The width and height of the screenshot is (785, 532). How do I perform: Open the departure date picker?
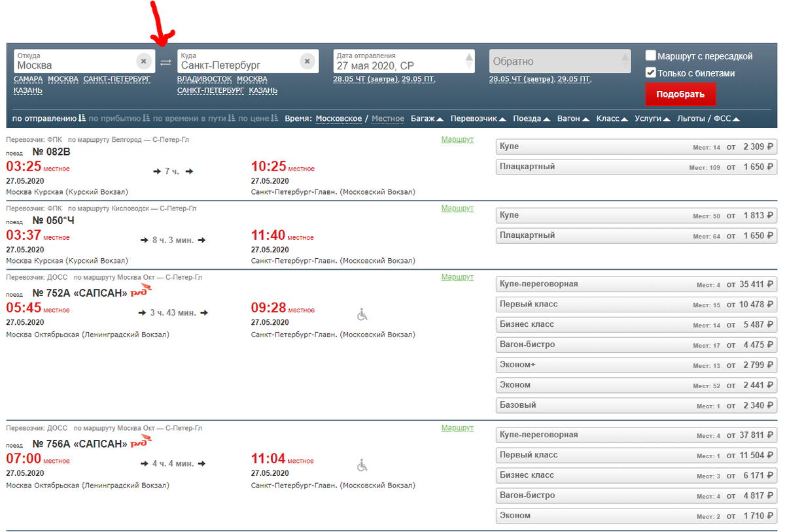click(x=404, y=61)
